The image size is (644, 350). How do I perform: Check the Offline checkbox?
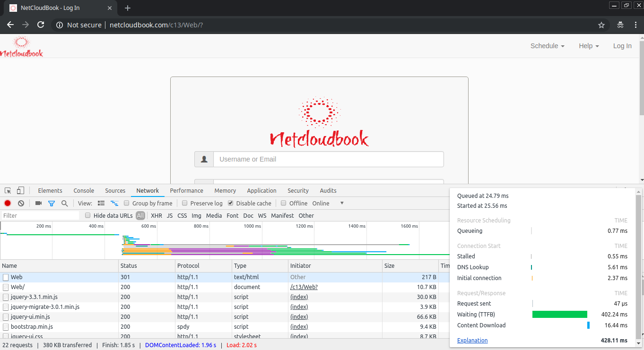pos(284,203)
